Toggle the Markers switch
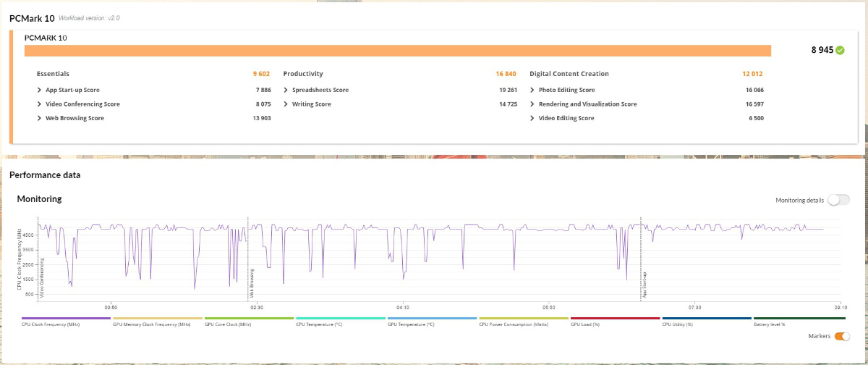This screenshot has width=868, height=365. (841, 336)
